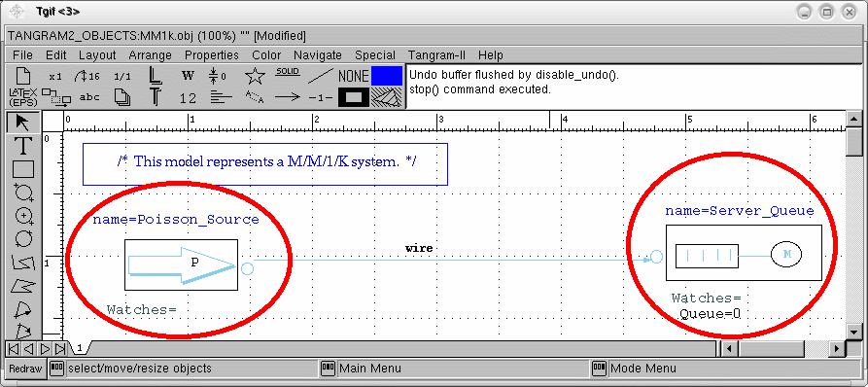The height and width of the screenshot is (387, 868).
Task: Select the Poisson source P arrow object
Action: click(181, 264)
